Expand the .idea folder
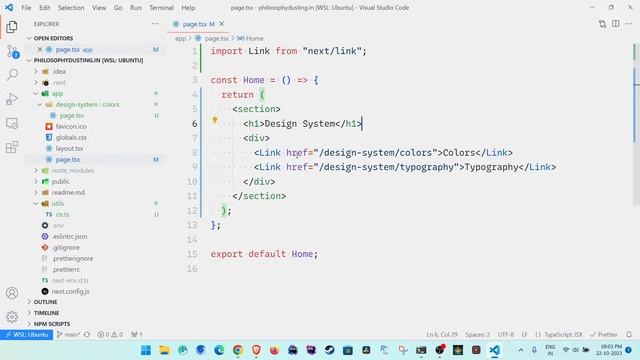This screenshot has height=360, width=640. (x=59, y=71)
